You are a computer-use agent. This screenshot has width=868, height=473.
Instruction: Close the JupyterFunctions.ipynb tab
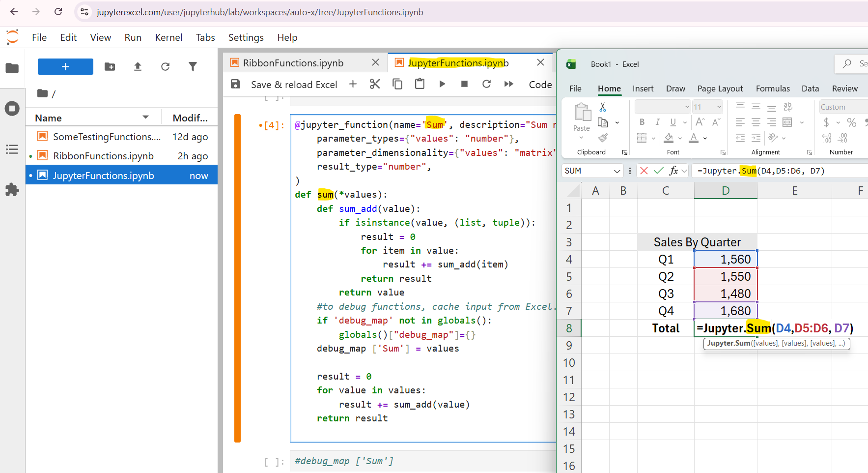click(540, 62)
